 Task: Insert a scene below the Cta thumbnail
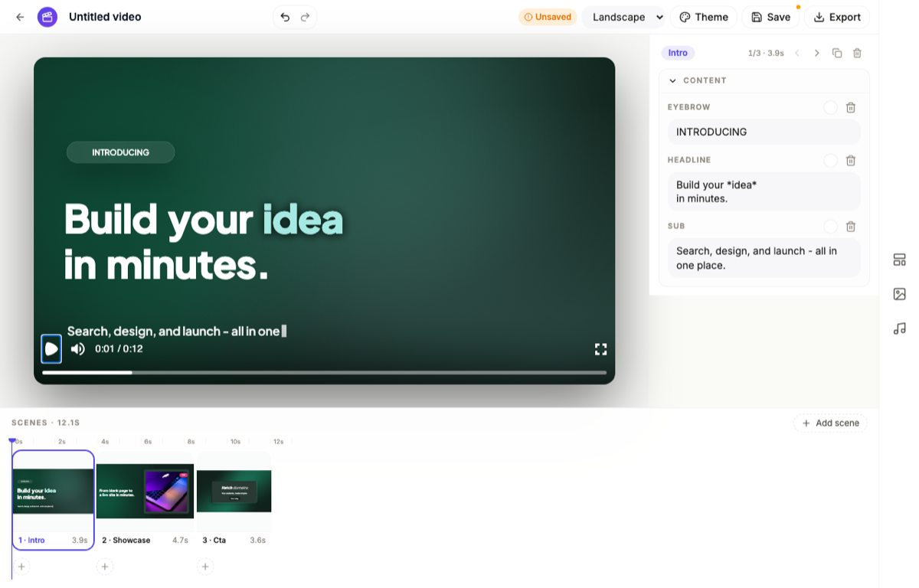(x=204, y=567)
